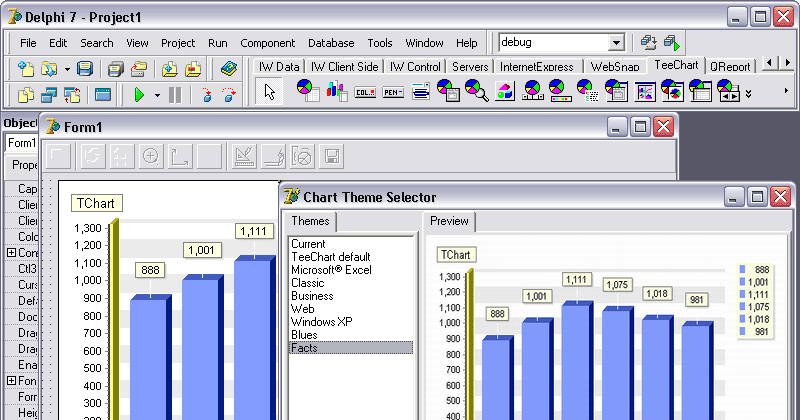This screenshot has height=420, width=800.
Task: Switch to the WebSnap palette tab
Action: tap(614, 66)
